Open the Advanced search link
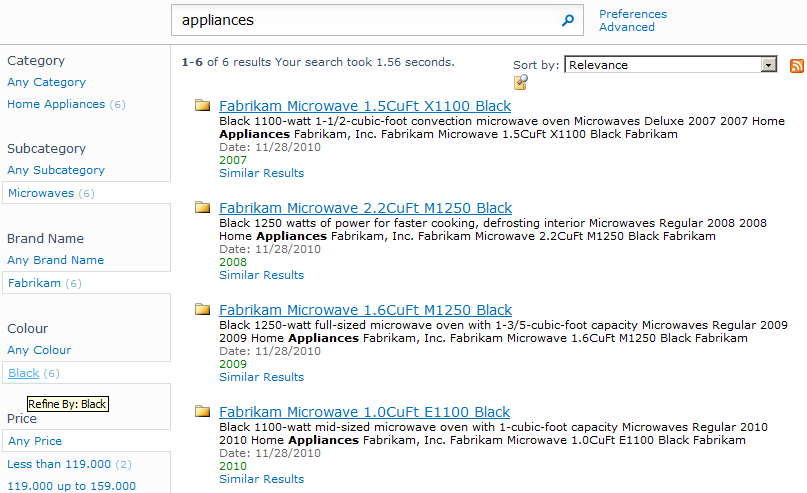 click(627, 27)
